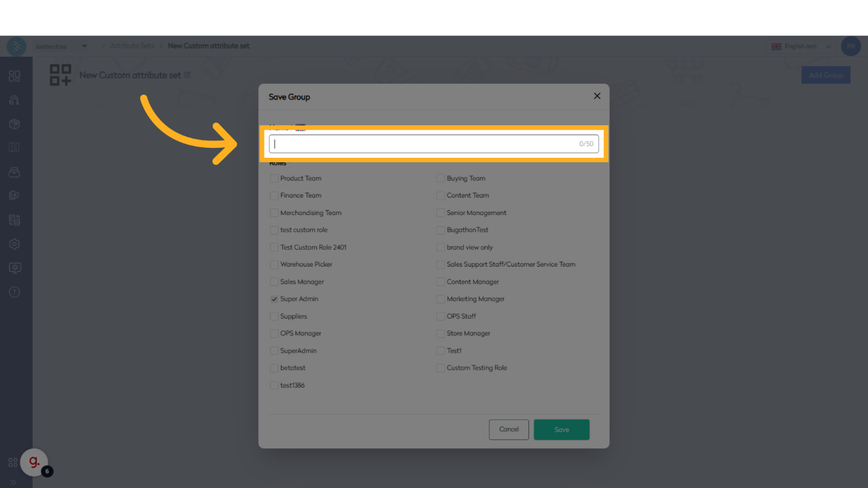Screen dimensions: 868x488
Task: Tick the Marketing Manager checkbox
Action: [x=441, y=299]
